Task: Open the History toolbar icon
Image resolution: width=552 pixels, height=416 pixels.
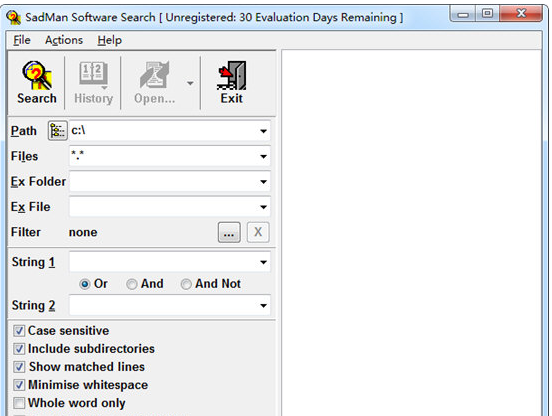Action: point(93,83)
